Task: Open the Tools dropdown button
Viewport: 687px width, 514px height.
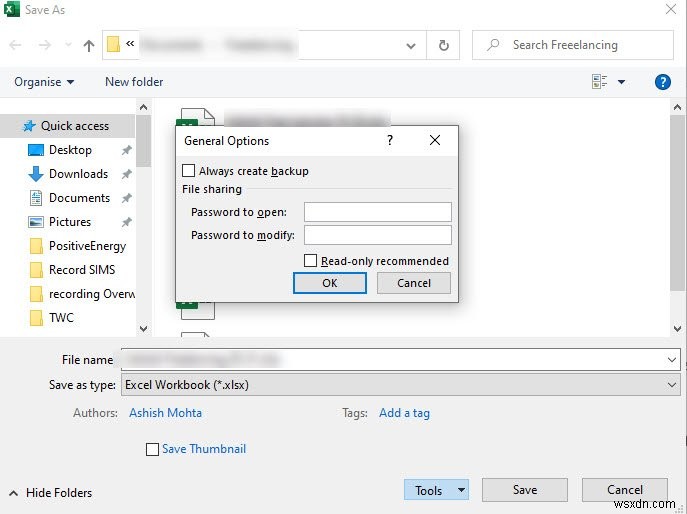Action: (436, 490)
